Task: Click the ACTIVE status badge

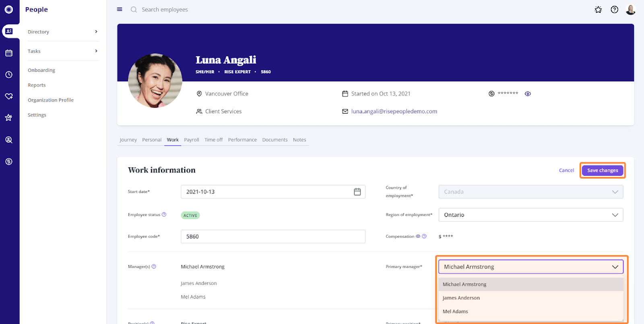Action: (x=190, y=215)
